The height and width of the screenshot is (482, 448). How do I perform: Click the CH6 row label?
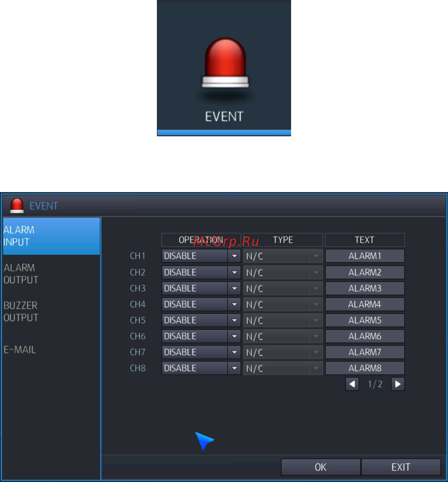pyautogui.click(x=138, y=336)
